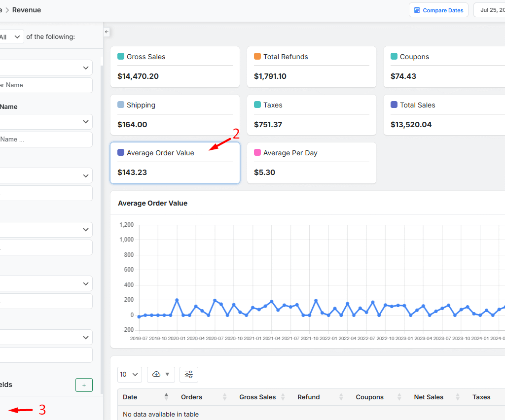505x420 pixels.
Task: Sort by the Refund column arrows
Action: pyautogui.click(x=341, y=397)
